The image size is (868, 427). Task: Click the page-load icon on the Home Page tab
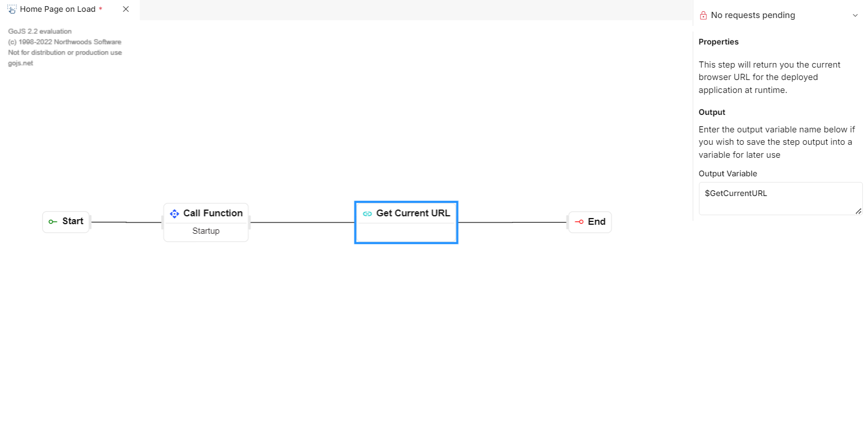[x=12, y=9]
